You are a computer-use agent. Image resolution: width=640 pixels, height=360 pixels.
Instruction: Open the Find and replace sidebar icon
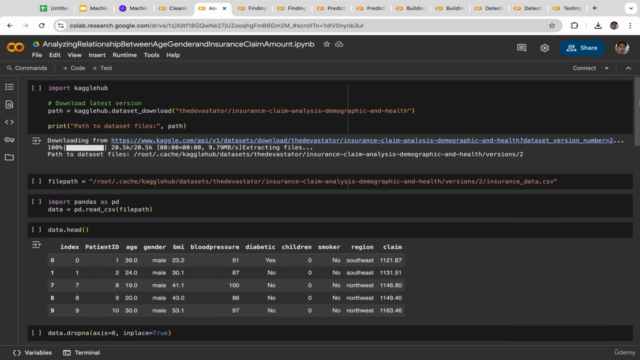(x=9, y=104)
